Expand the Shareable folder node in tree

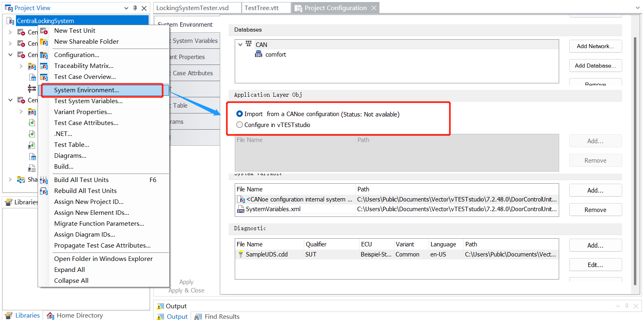click(10, 180)
